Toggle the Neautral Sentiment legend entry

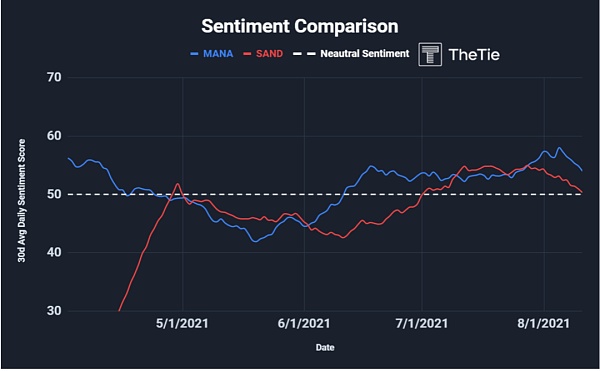pos(365,54)
